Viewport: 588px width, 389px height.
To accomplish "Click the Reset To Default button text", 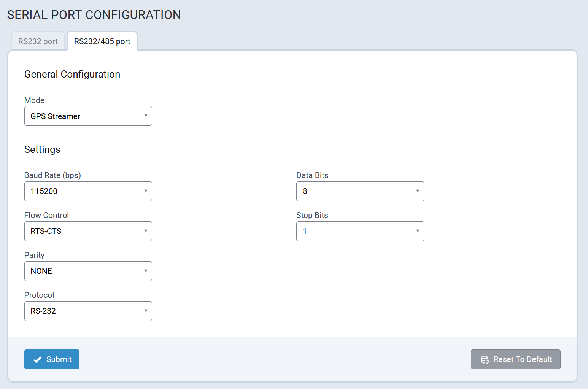I will (522, 359).
